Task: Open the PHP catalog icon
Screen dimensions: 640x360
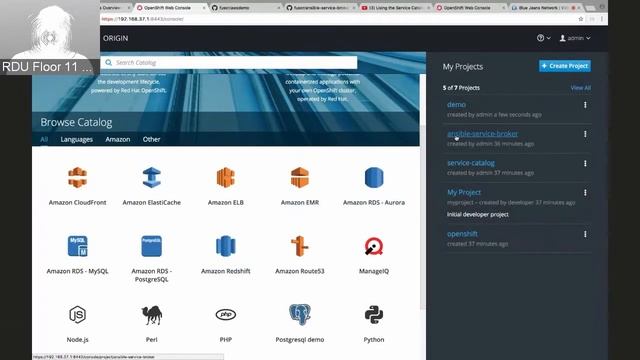Action: coord(226,315)
